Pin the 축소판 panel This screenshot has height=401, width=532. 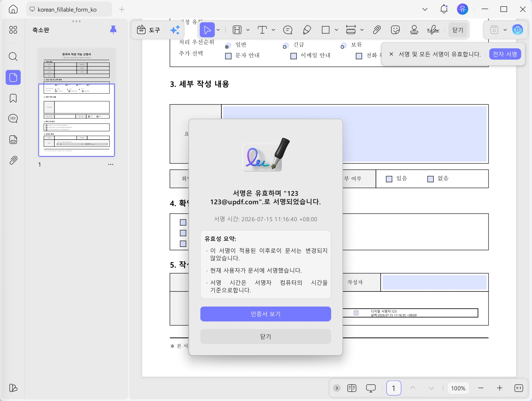point(113,30)
